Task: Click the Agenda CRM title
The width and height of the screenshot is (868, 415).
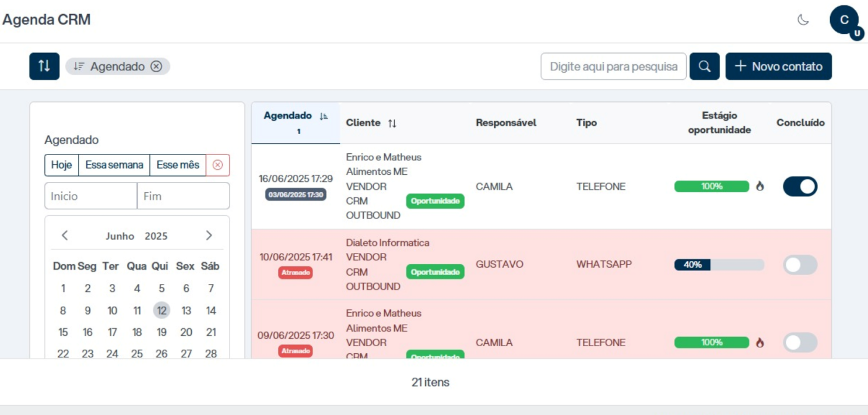Action: (x=47, y=19)
